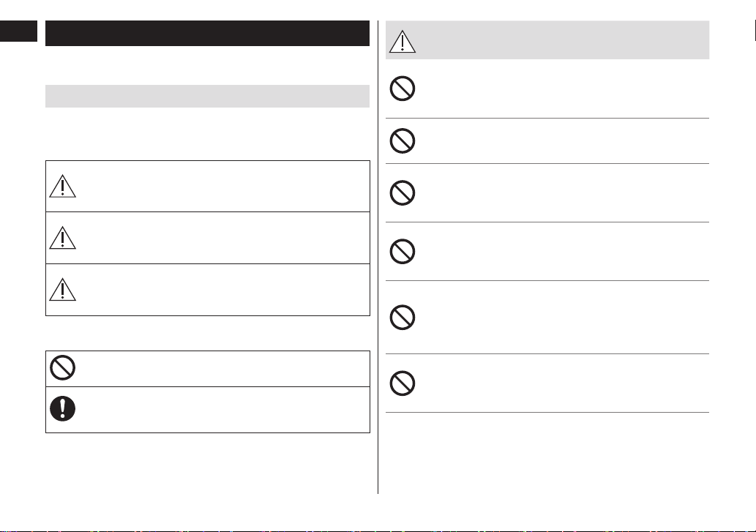Select the fourth prohibition symbol in the right column
The image size is (756, 532).
coord(402,251)
